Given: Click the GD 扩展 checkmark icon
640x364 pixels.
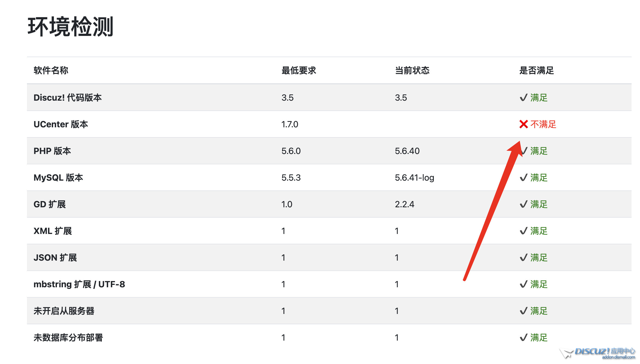Looking at the screenshot, I should pos(523,204).
